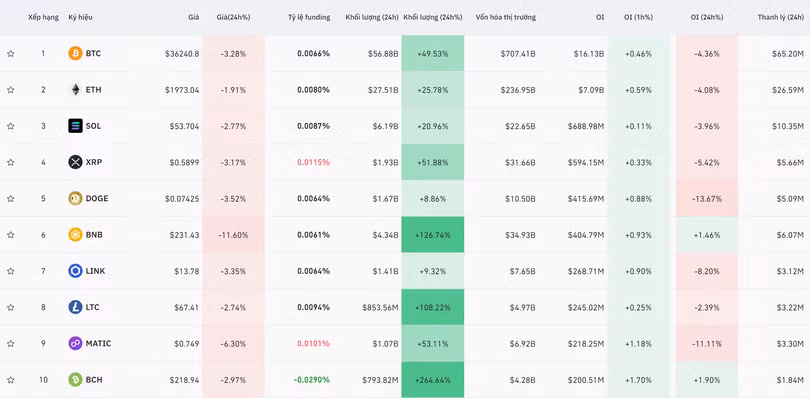Open the SOL symbol link
Image resolution: width=810 pixels, height=398 pixels.
(x=94, y=126)
